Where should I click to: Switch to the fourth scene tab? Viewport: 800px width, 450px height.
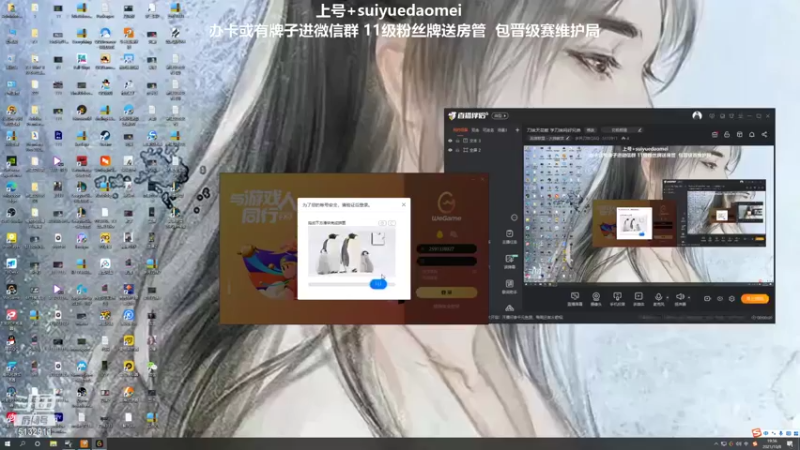coord(503,130)
